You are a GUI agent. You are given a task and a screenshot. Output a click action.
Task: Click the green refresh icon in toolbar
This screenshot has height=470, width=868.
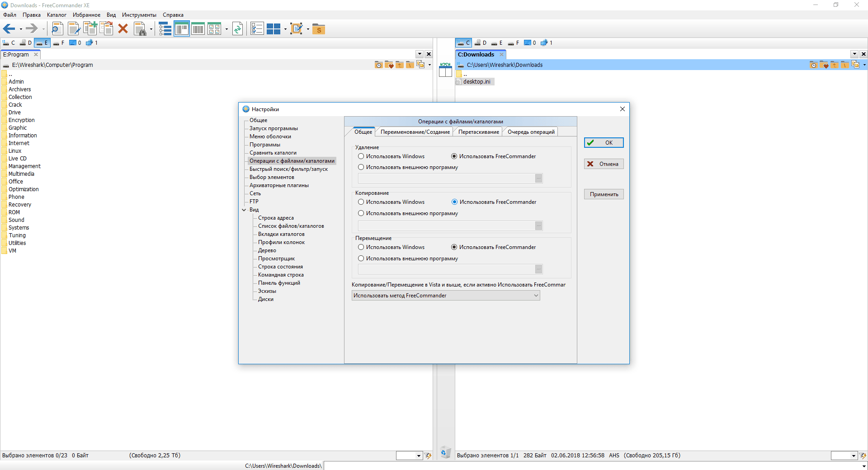click(238, 29)
